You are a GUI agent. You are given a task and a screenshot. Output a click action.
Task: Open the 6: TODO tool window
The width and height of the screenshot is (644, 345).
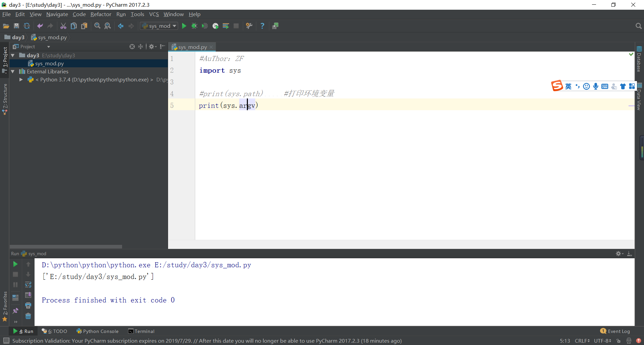pos(54,331)
